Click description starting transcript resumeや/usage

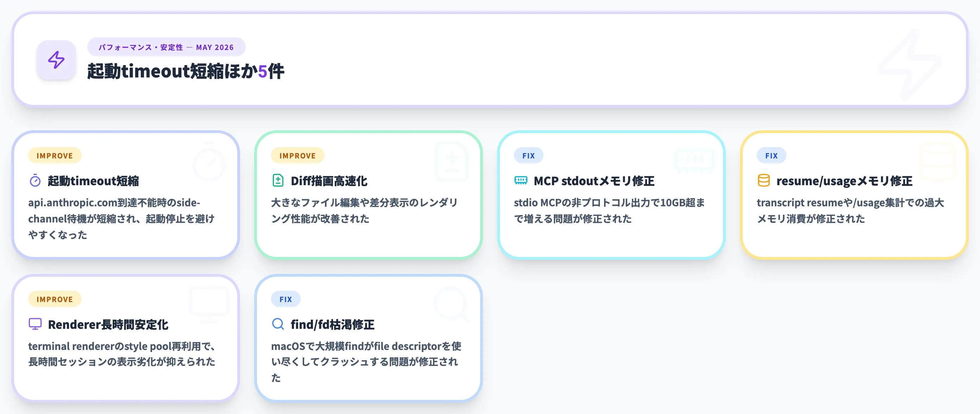pos(850,211)
